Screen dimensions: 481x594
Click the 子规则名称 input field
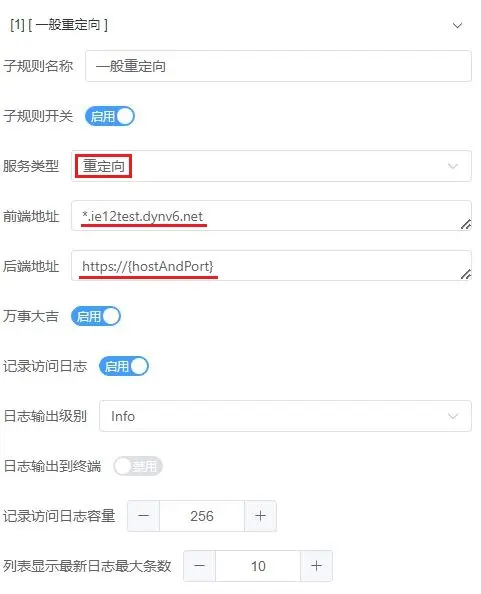278,66
